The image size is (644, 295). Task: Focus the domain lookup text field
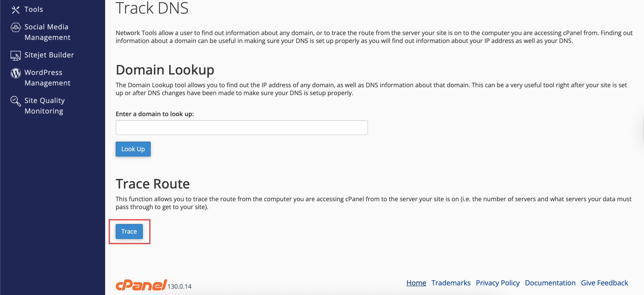[x=242, y=127]
